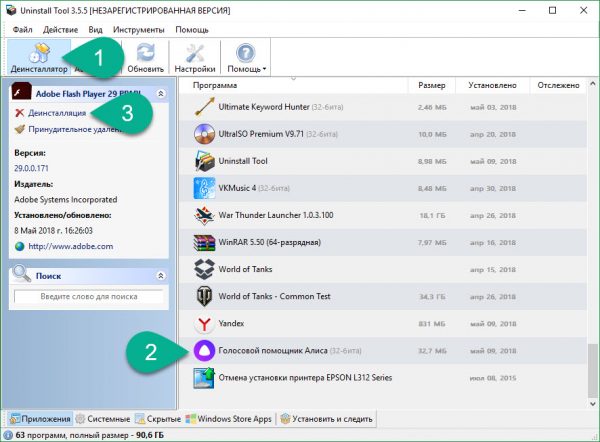This screenshot has width=600, height=442.
Task: Select the Yandex browser icon
Action: click(204, 324)
